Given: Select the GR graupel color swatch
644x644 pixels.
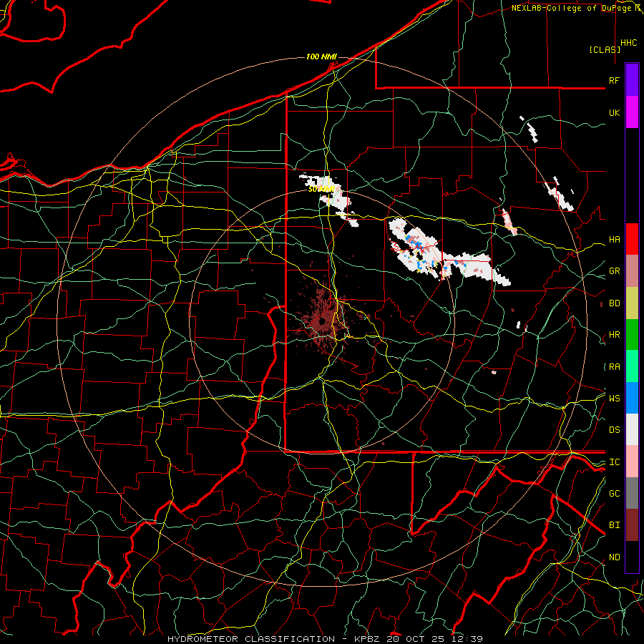Looking at the screenshot, I should coord(632,271).
